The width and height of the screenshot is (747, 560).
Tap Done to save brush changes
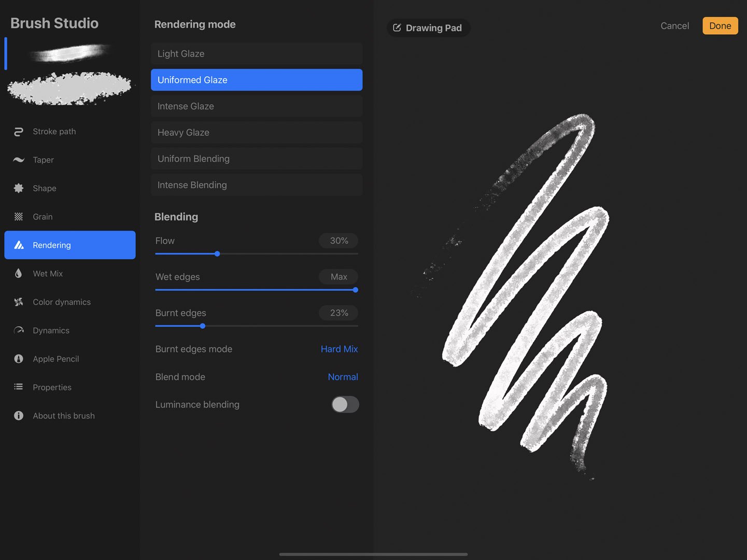[x=720, y=25]
